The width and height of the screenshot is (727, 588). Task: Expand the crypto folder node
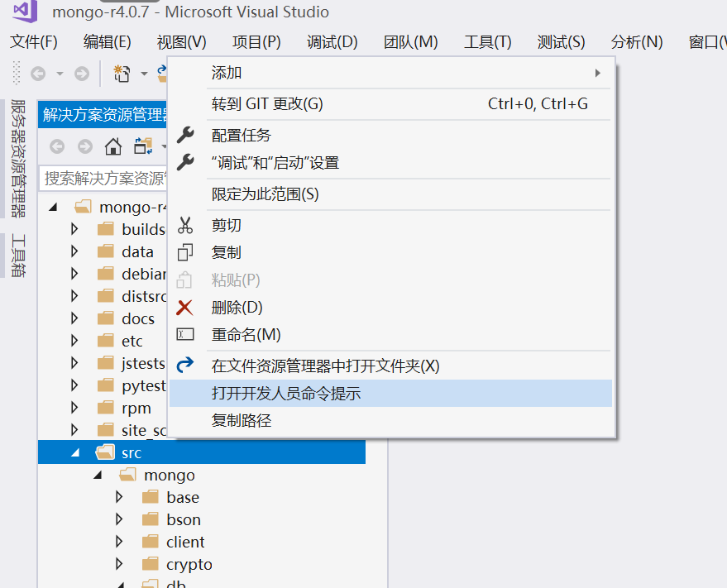(x=119, y=564)
